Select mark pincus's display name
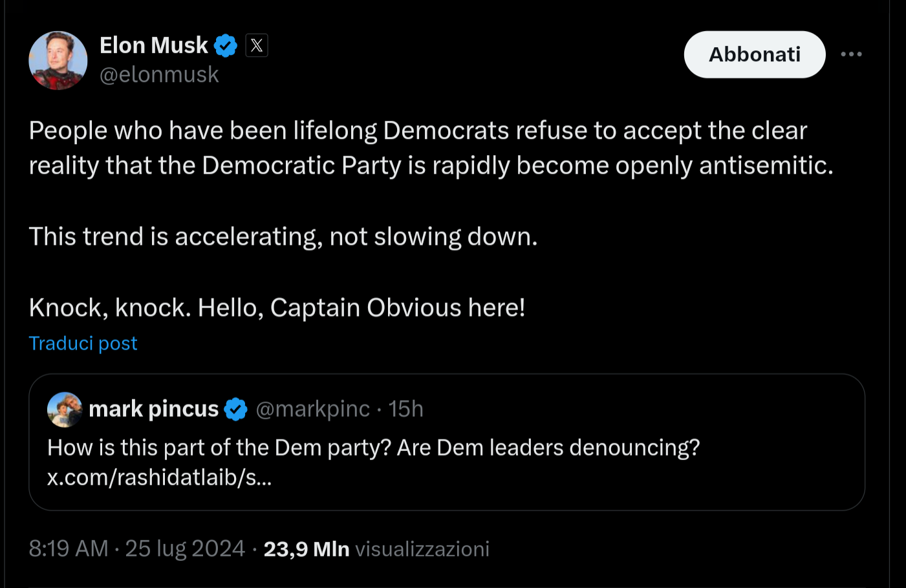Viewport: 906px width, 588px height. (x=153, y=408)
